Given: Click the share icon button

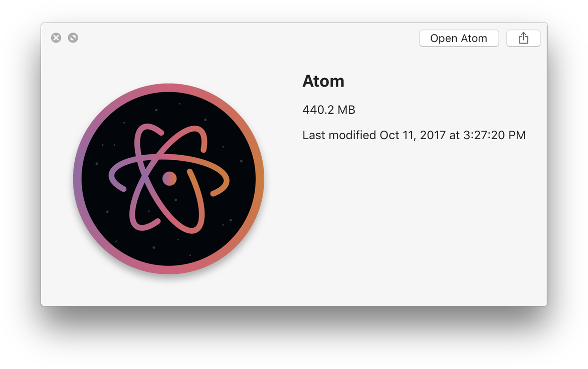Looking at the screenshot, I should (523, 38).
